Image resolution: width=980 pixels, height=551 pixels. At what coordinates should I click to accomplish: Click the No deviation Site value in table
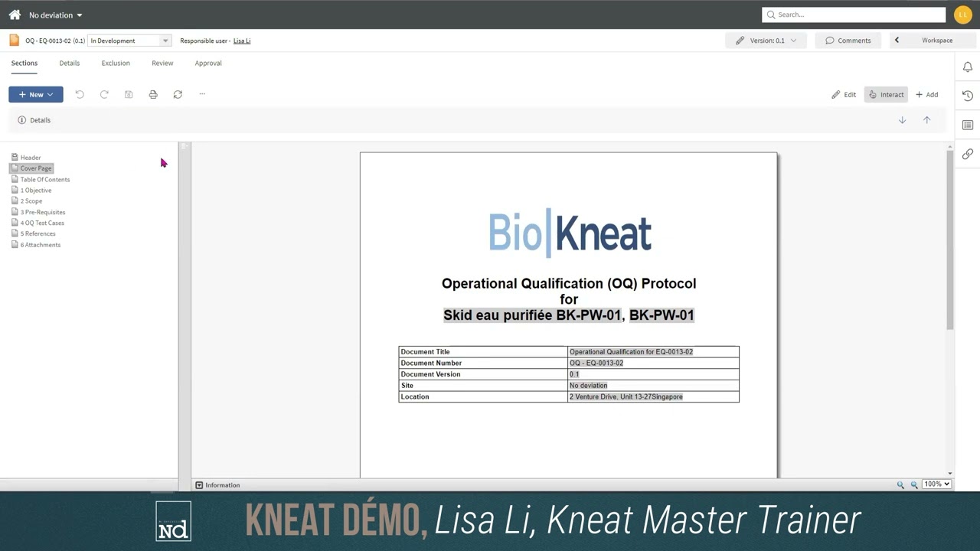pyautogui.click(x=588, y=386)
